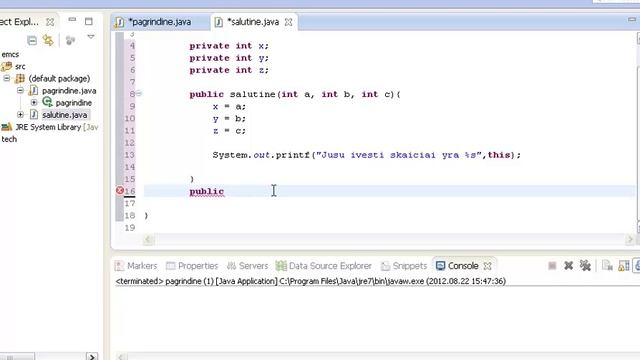Collapse all in Project Explorer
The image size is (640, 360).
[x=32, y=40]
